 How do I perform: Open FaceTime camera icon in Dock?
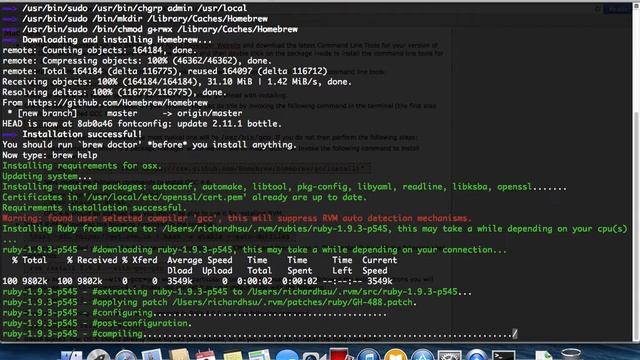[x=313, y=355]
